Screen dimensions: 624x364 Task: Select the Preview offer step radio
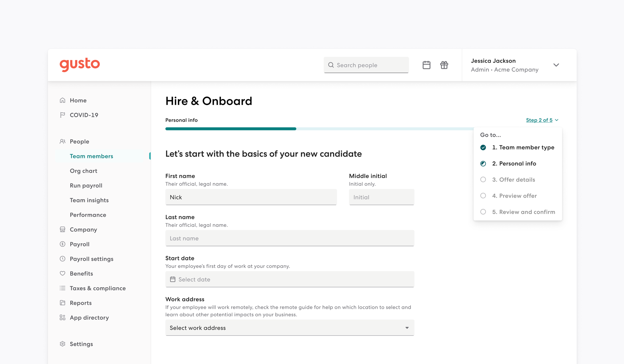[483, 196]
